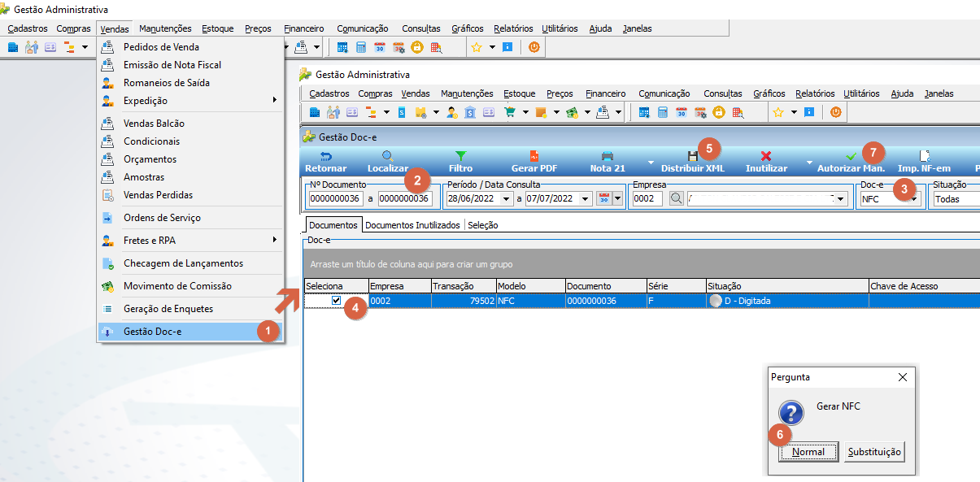Image resolution: width=980 pixels, height=482 pixels.
Task: Select Ordens de Serviço menu entry
Action: (x=189, y=217)
